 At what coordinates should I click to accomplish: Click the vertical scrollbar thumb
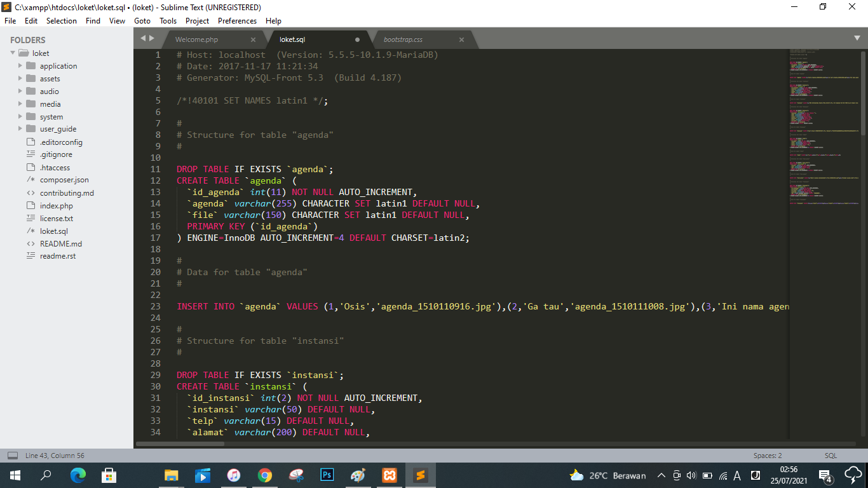[x=864, y=92]
